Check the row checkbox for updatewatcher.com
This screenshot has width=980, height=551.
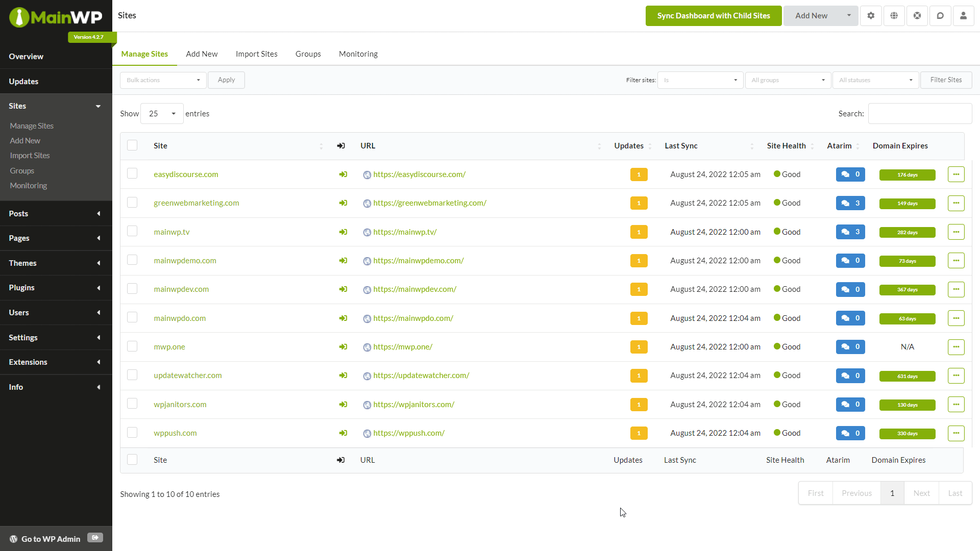(132, 374)
